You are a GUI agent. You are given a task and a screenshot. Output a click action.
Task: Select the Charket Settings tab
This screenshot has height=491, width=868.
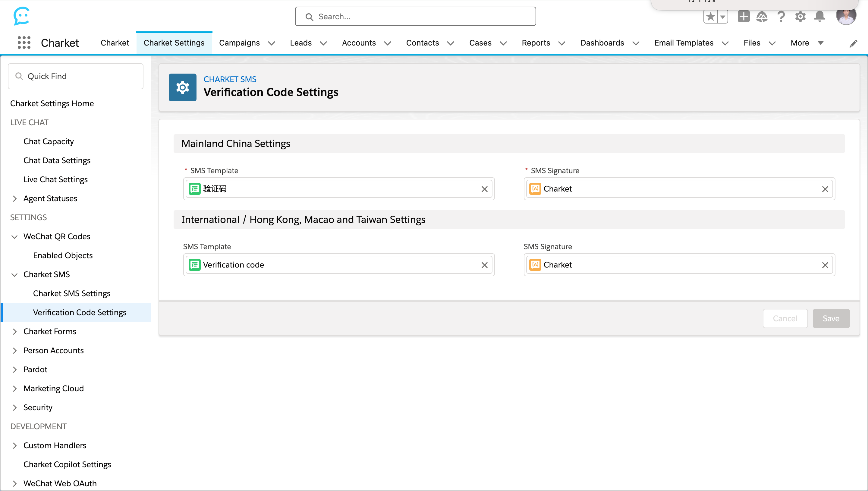174,43
